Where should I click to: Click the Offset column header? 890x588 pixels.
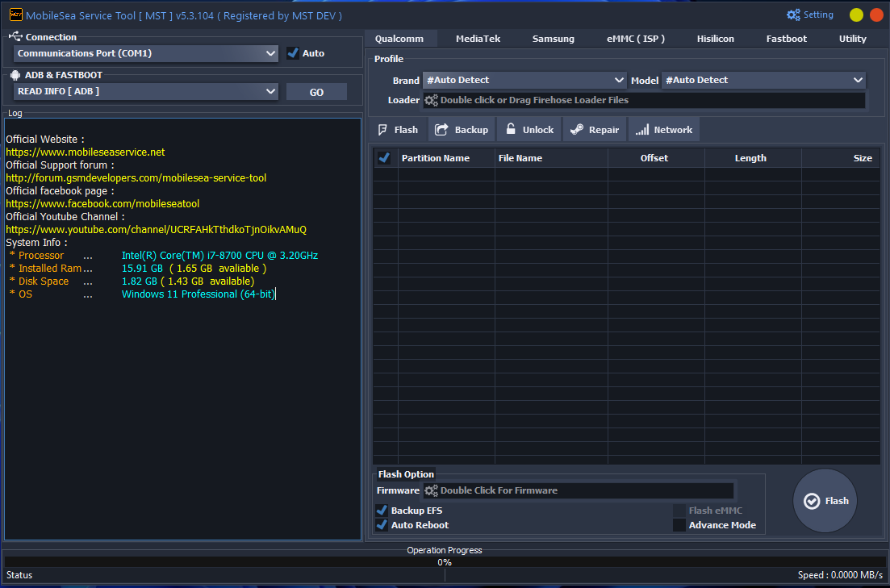[x=656, y=158]
